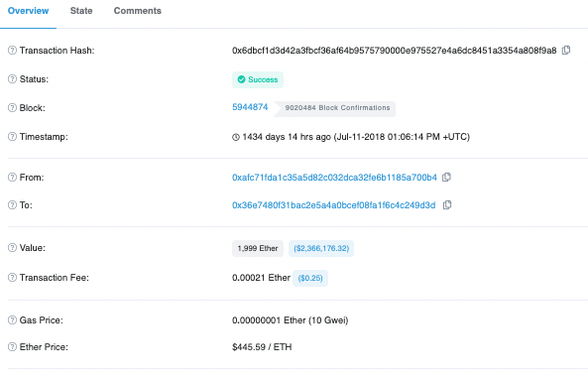Open the Comments tab
This screenshot has width=588, height=376.
[137, 11]
